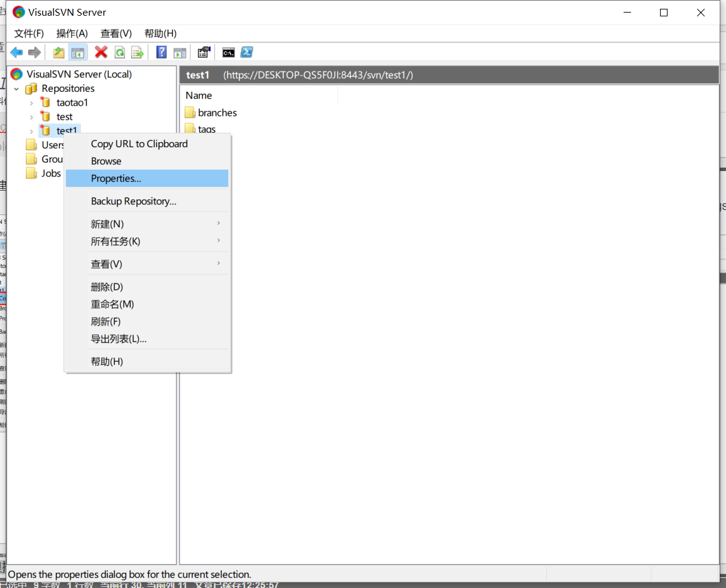Open the 文件(F) menu
Screen dimensions: 726x588
29,33
